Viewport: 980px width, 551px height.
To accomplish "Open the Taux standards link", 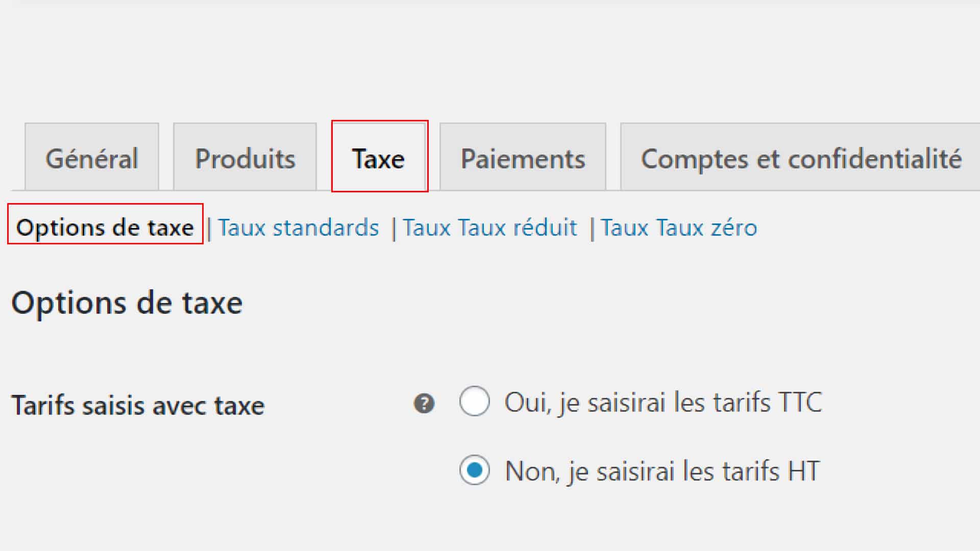I will click(299, 227).
